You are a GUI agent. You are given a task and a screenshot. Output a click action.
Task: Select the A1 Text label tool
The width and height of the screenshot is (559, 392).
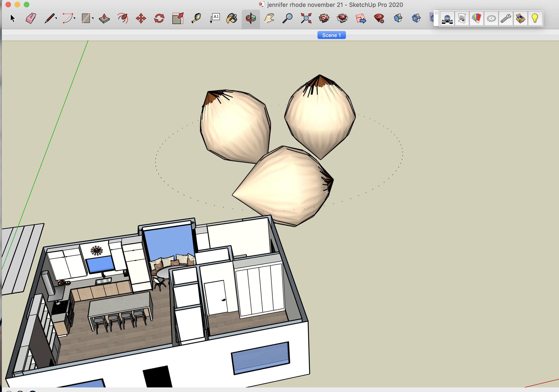[214, 18]
